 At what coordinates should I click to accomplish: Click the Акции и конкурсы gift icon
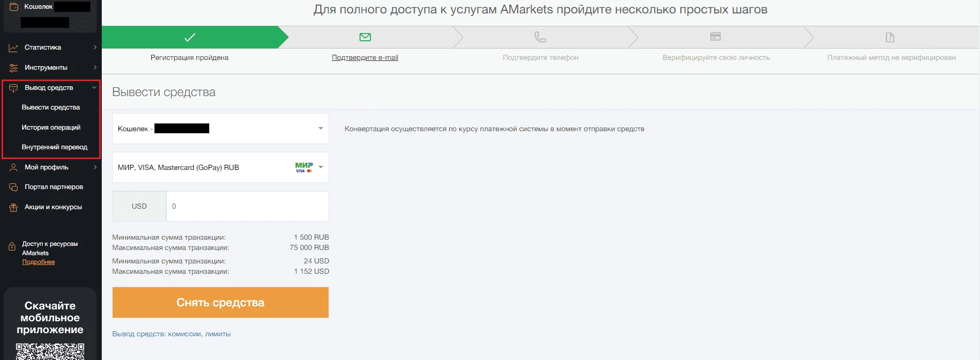pos(13,207)
